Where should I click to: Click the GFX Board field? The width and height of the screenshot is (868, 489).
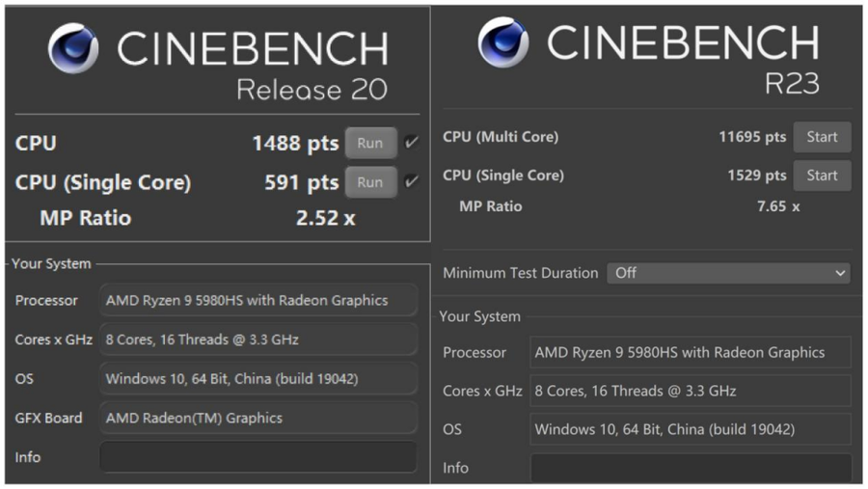[258, 418]
